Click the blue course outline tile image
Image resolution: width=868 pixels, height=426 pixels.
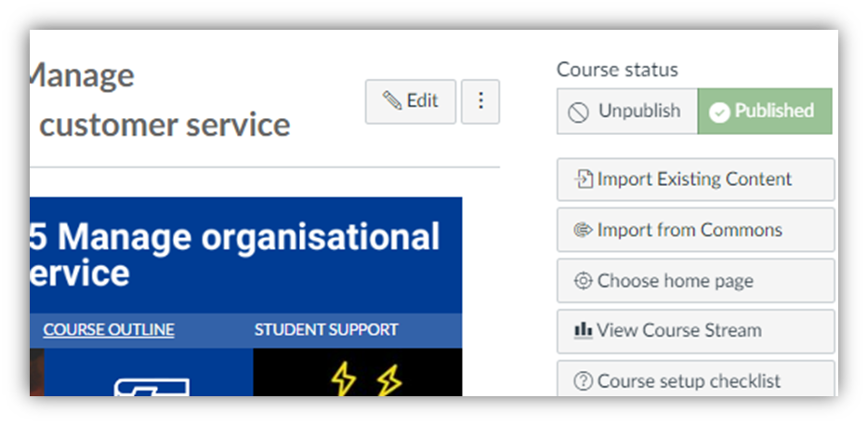click(149, 372)
